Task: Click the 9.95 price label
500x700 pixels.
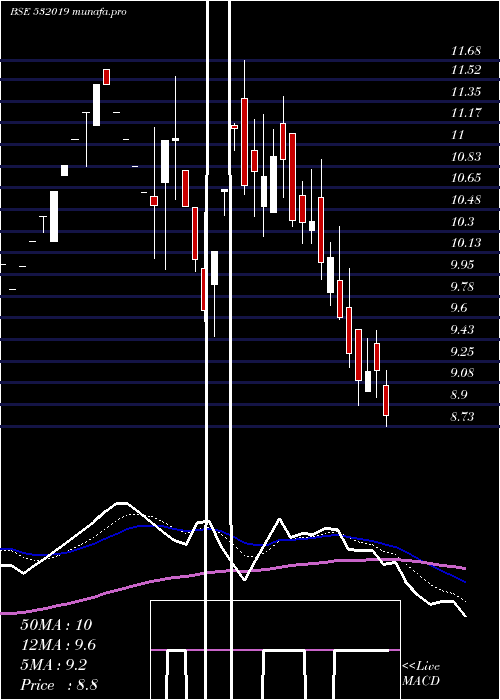Action: pos(462,265)
